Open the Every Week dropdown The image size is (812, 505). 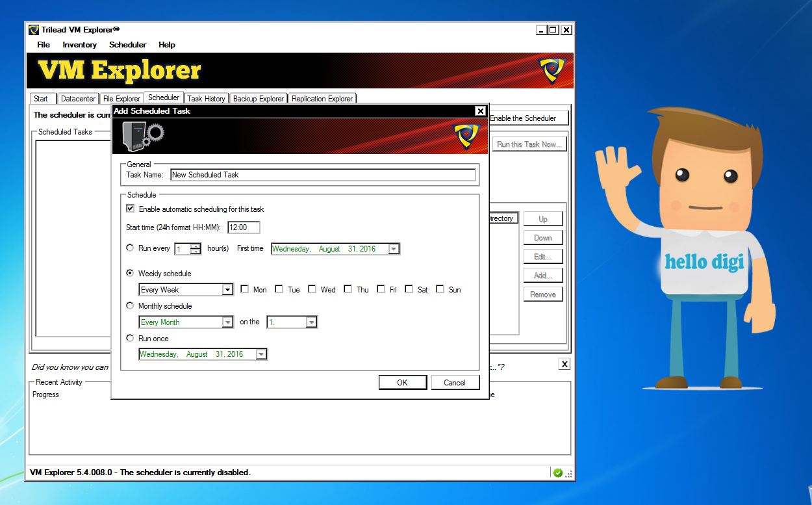tap(227, 290)
